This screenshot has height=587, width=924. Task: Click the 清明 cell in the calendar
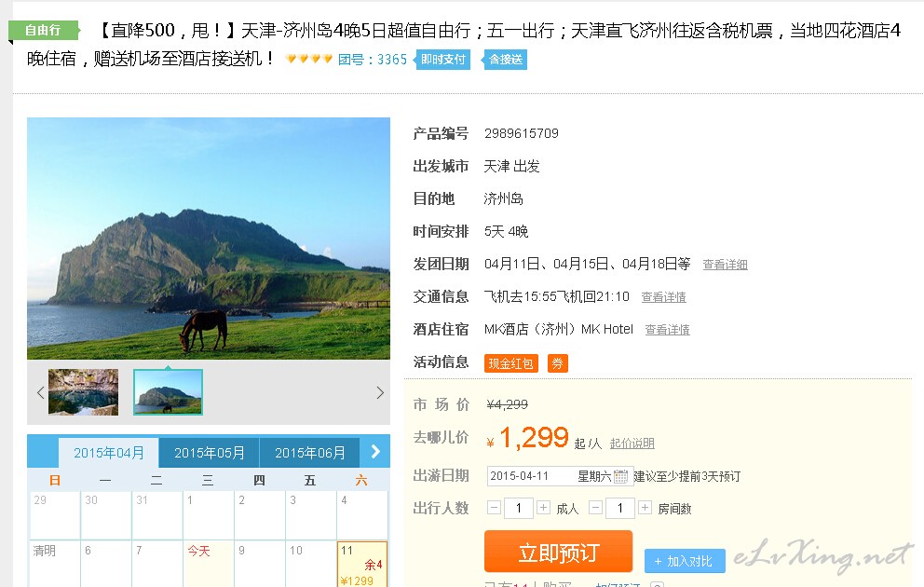[x=55, y=564]
